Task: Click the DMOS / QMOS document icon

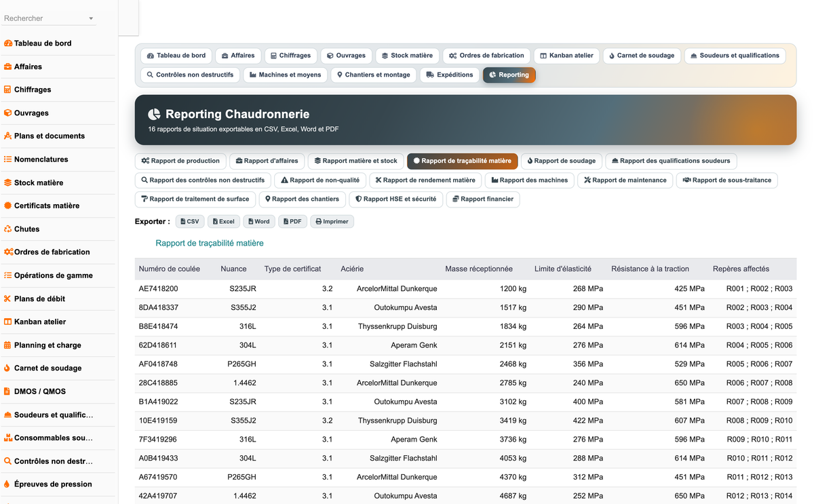Action: pos(8,391)
